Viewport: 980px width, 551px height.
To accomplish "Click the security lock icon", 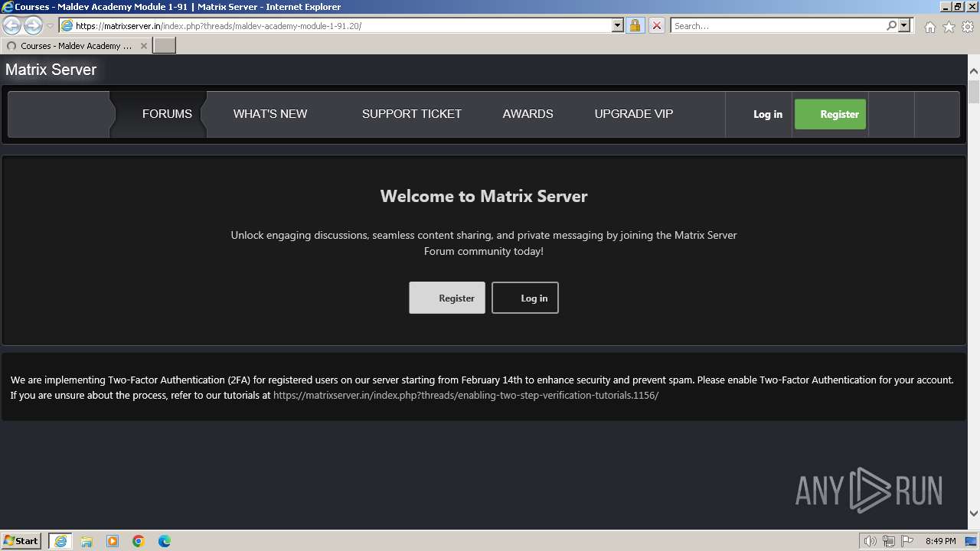I will 635,25.
